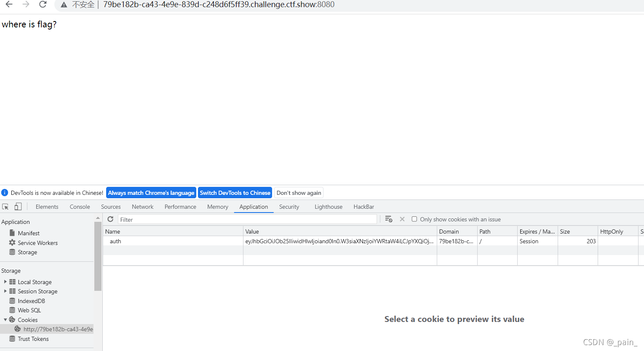Click the Web SQL database icon
Viewport: 644px width, 351px height.
click(x=12, y=310)
